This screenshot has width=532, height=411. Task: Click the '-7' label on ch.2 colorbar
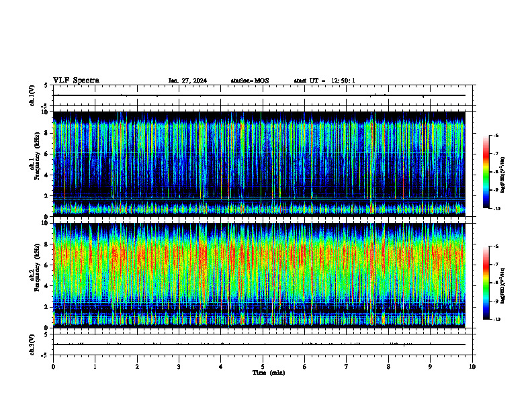(496, 265)
